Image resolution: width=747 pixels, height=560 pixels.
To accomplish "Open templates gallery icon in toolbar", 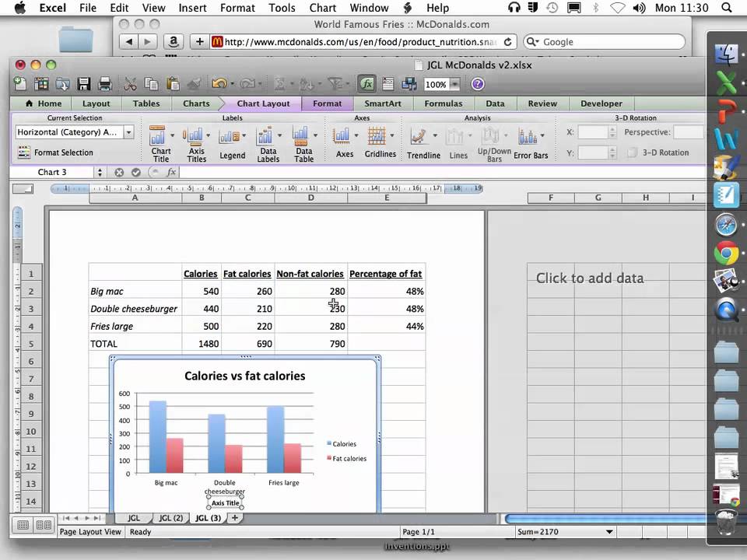I will [x=41, y=84].
